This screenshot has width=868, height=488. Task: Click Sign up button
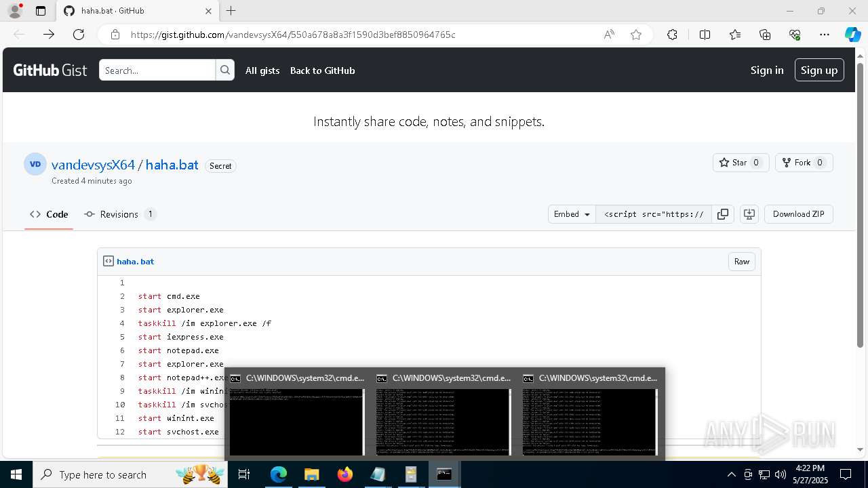(819, 70)
